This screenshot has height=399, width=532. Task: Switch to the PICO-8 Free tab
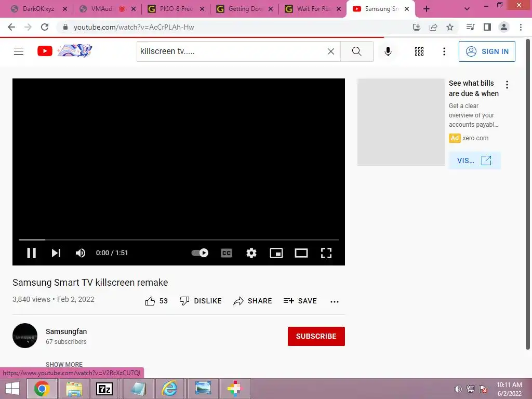coord(176,9)
